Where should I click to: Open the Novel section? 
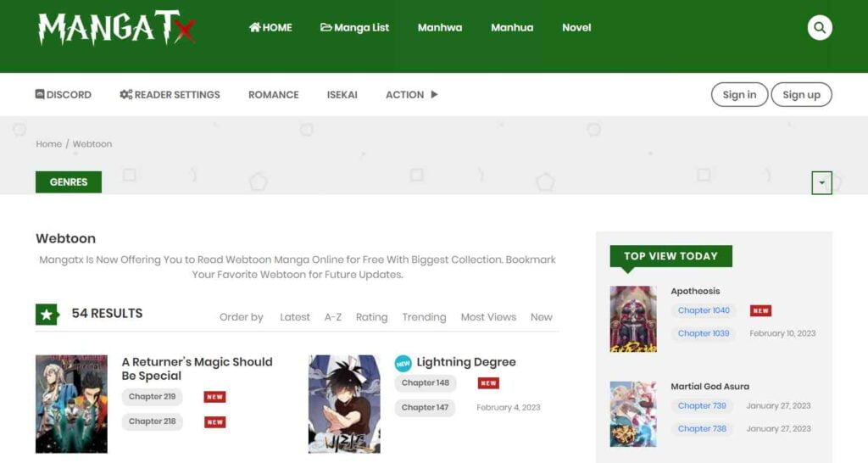(x=576, y=28)
